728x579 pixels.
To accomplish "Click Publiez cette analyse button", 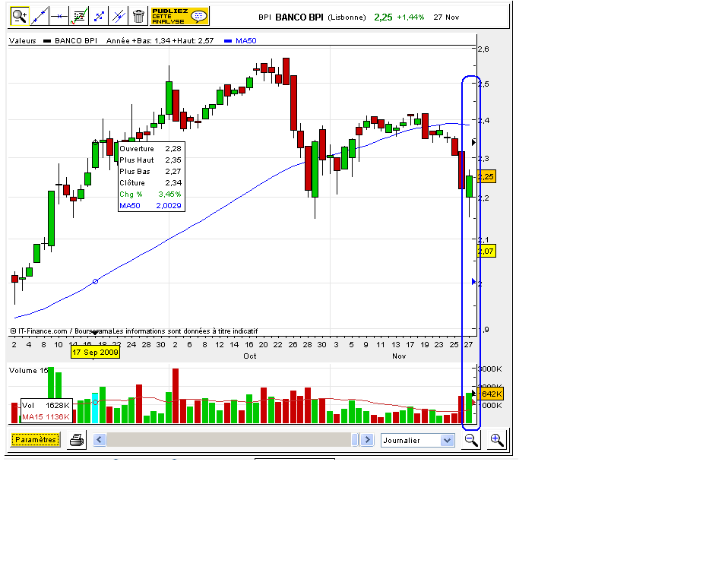I will point(180,16).
